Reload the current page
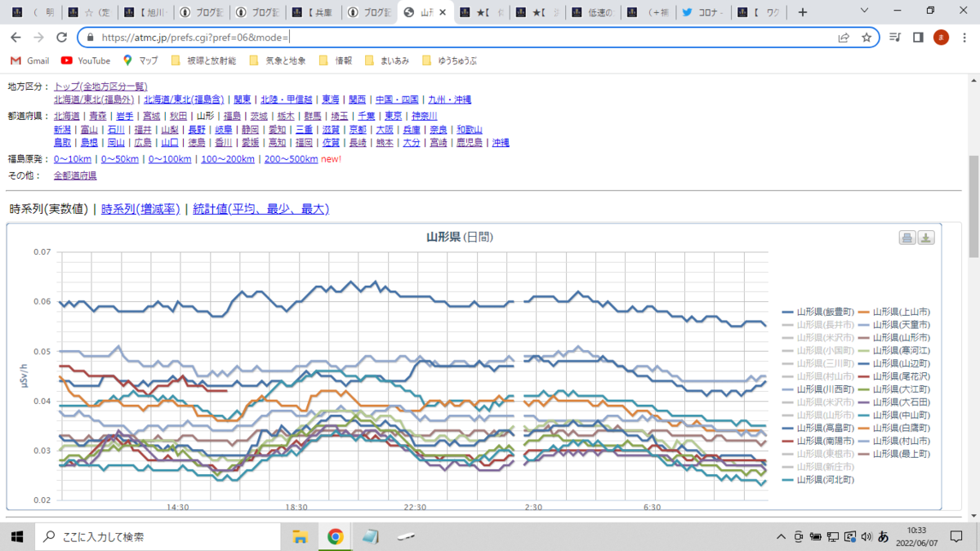 tap(61, 38)
